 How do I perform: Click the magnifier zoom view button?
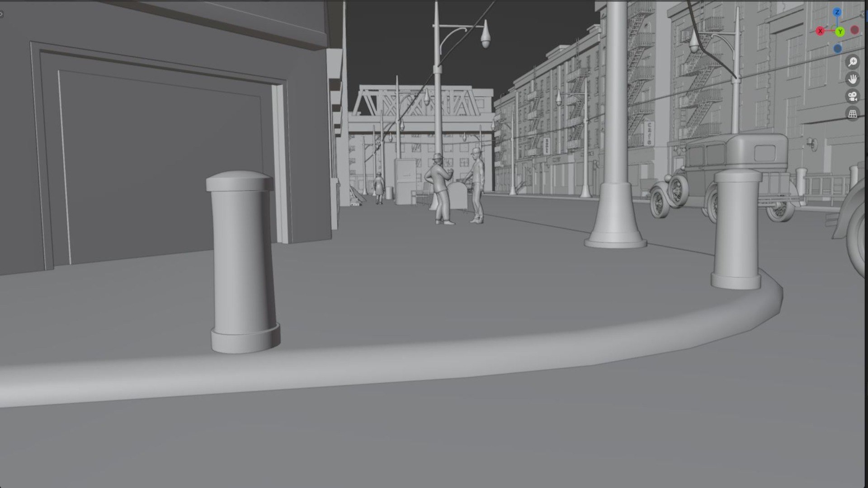point(853,62)
